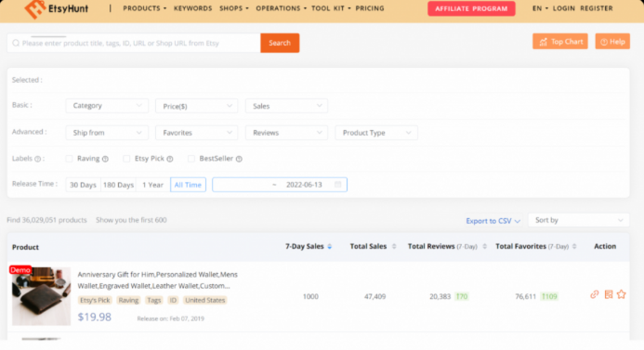Click the EtsyHunt logo

click(x=57, y=8)
